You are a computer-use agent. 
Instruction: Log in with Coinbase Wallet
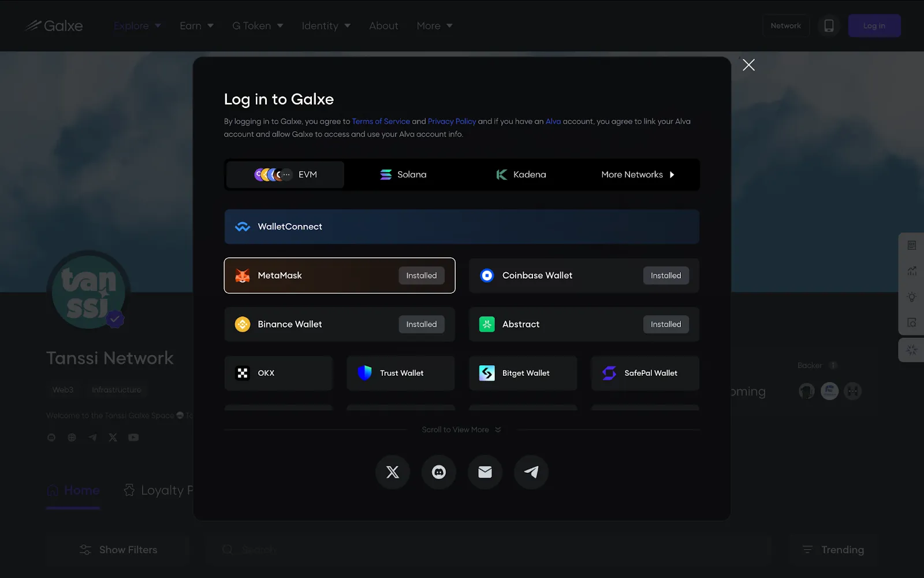pyautogui.click(x=584, y=276)
